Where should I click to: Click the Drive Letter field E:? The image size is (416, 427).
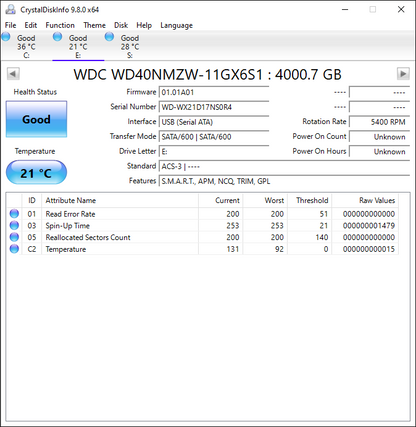[x=214, y=151]
